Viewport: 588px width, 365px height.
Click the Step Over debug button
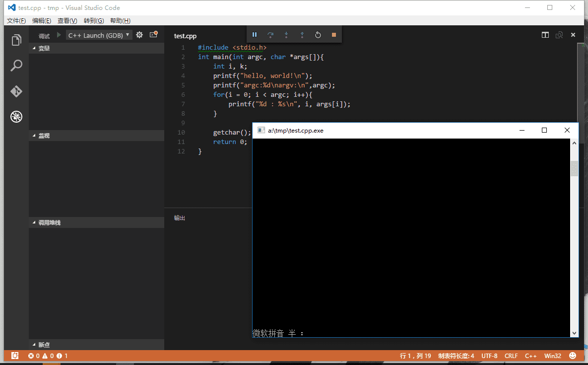[270, 35]
